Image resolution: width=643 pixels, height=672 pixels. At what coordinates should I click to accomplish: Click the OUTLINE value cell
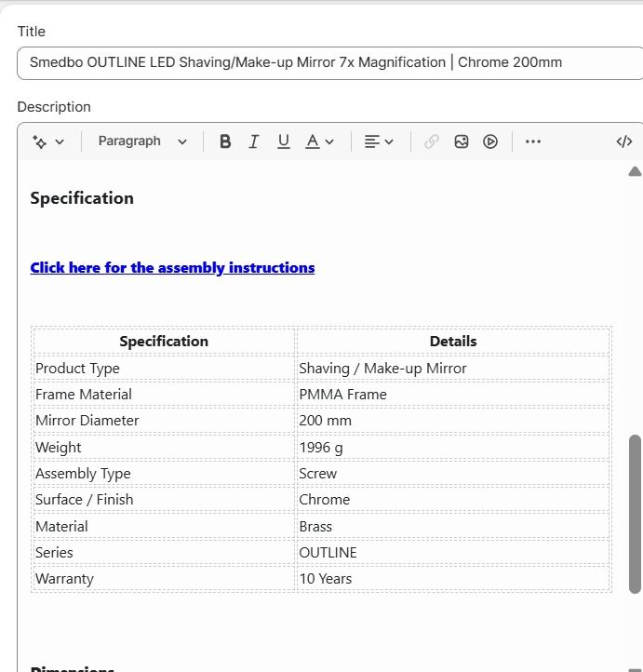[x=453, y=553]
